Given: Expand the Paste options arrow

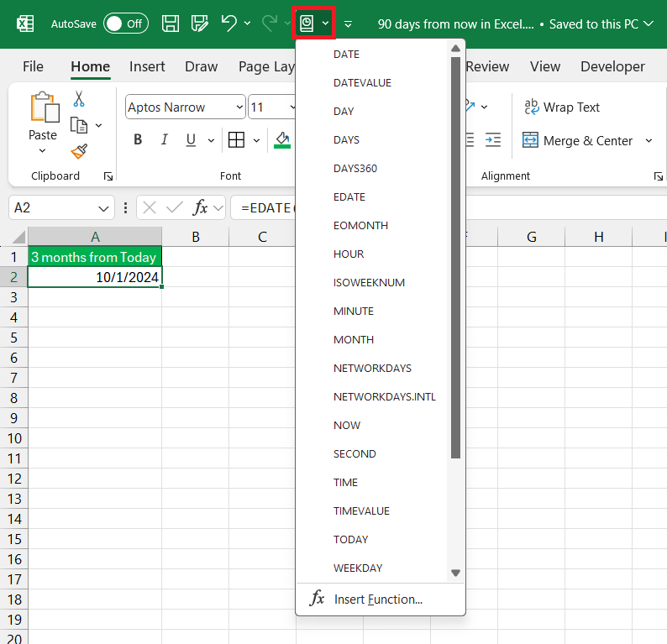Looking at the screenshot, I should pos(43,150).
